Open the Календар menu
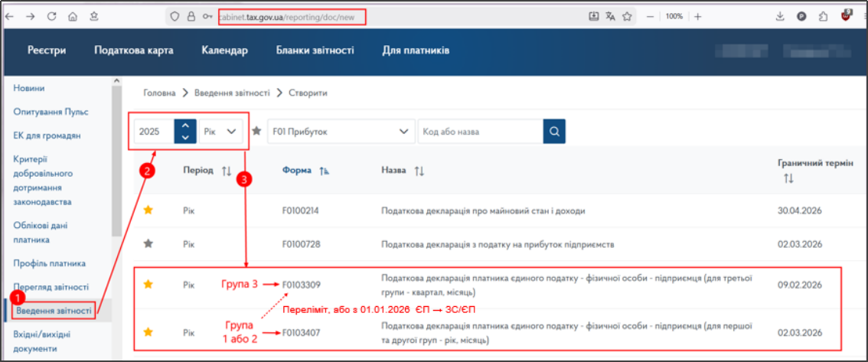Screen dimensions: 868x362 225,51
